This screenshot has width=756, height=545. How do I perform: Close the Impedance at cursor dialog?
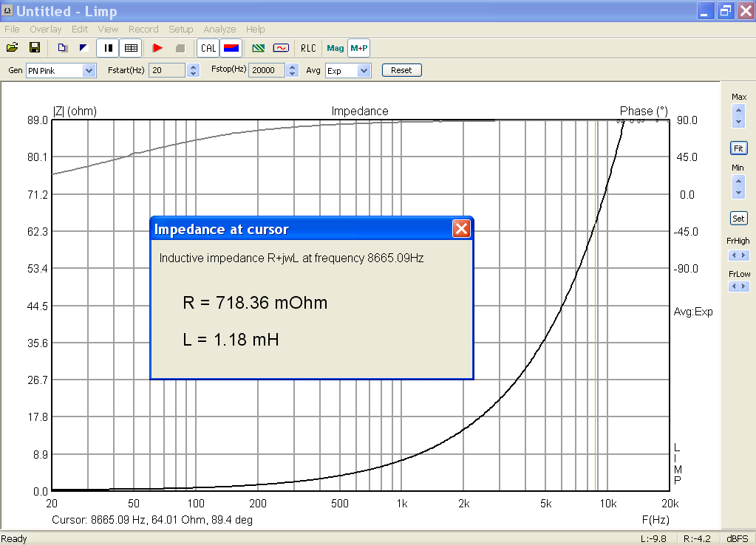pyautogui.click(x=461, y=229)
